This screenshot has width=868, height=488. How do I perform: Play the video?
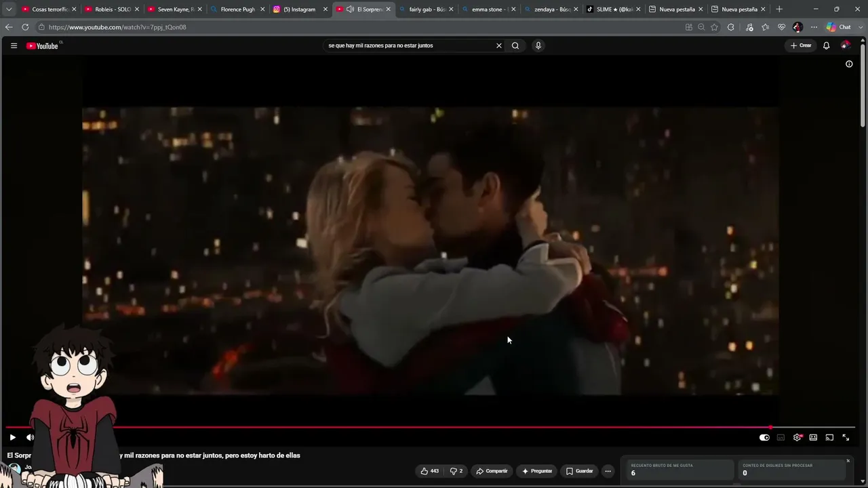[12, 437]
